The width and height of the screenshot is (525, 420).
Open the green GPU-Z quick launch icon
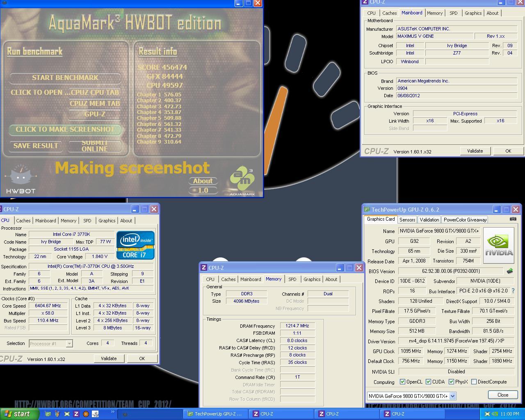48,414
